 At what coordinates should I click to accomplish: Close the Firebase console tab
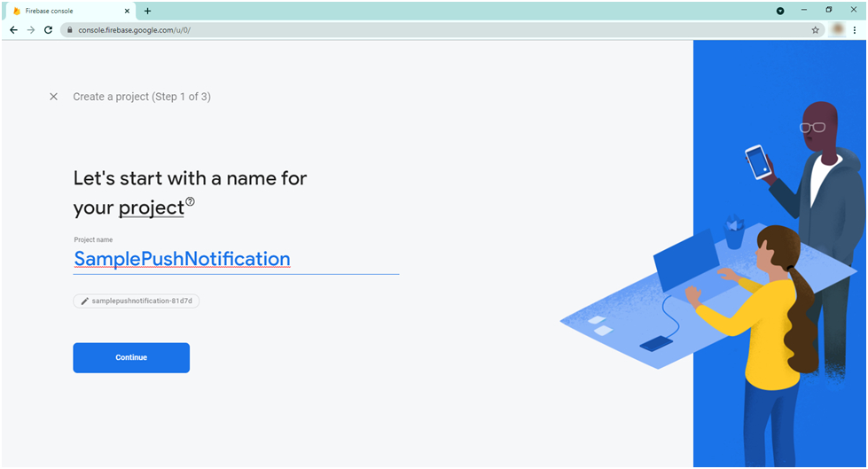[x=127, y=11]
